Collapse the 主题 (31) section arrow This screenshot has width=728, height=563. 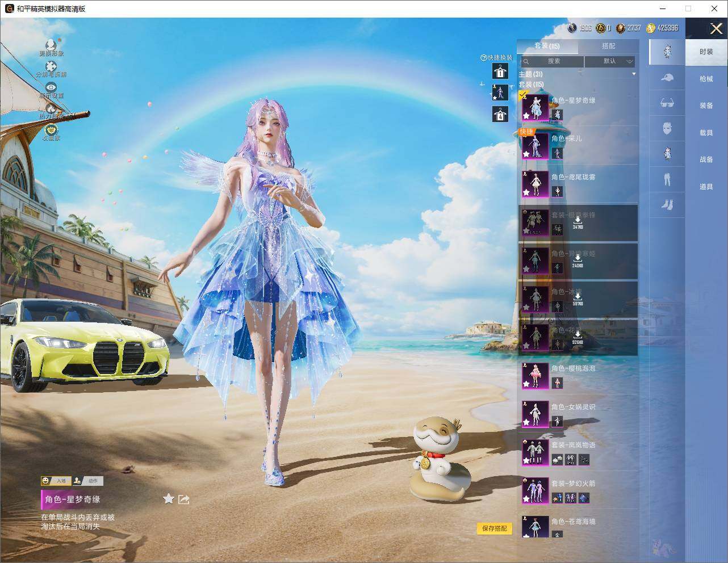[634, 74]
